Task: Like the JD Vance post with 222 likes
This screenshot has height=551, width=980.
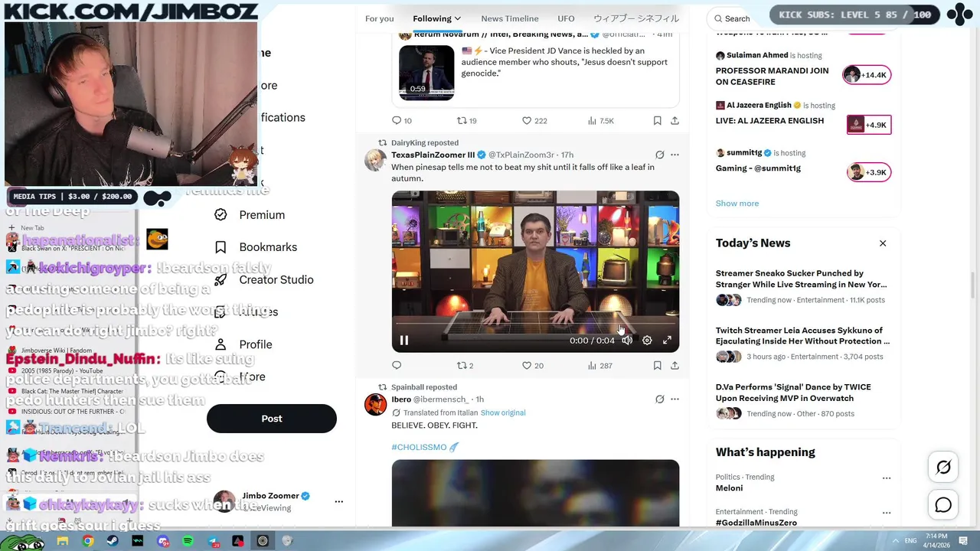Action: click(534, 121)
